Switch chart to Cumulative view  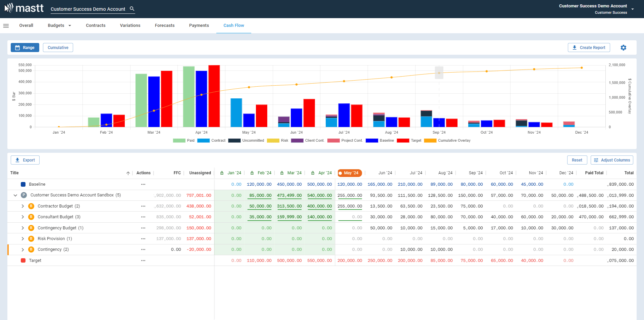click(58, 47)
